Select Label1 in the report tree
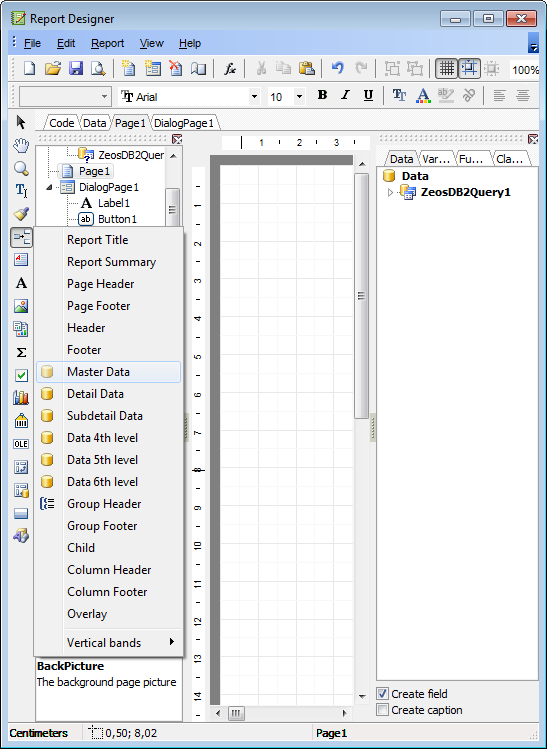547x749 pixels. [114, 203]
